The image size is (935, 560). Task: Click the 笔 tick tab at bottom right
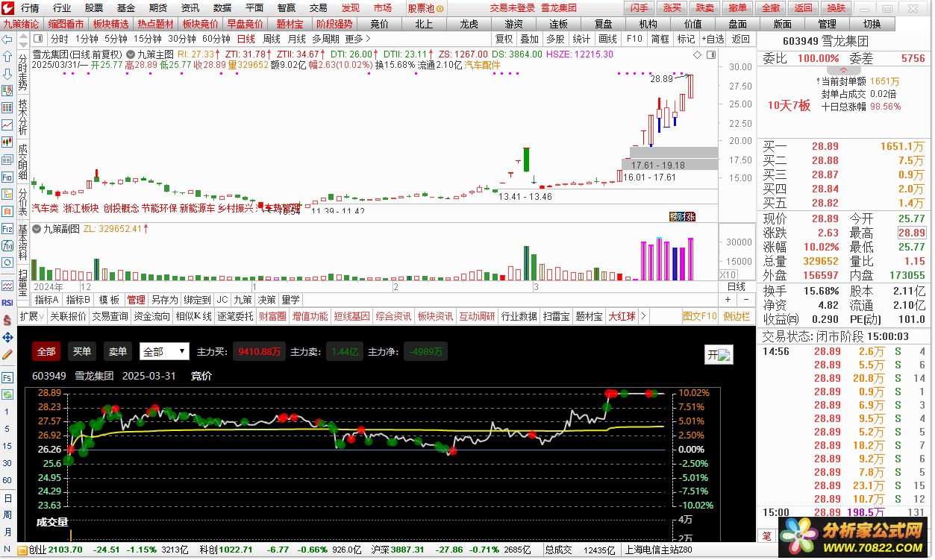(766, 536)
